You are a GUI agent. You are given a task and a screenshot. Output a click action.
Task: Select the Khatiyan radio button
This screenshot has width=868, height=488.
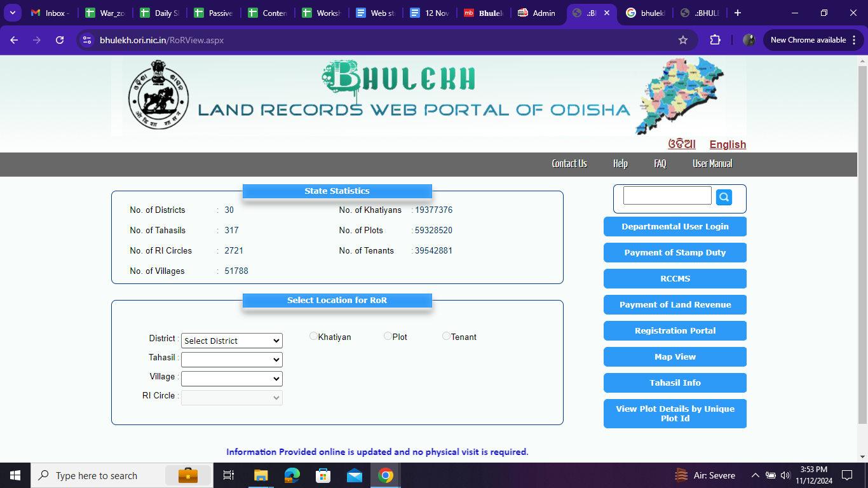pos(313,336)
